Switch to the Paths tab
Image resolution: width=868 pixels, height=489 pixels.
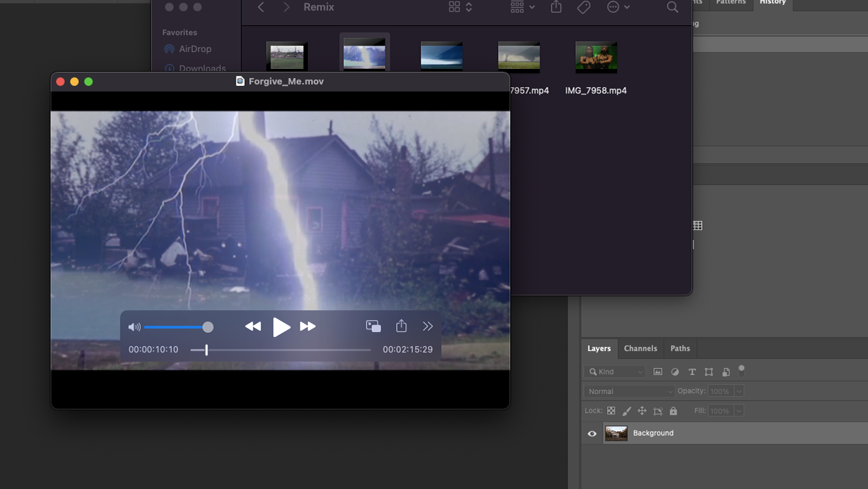[680, 348]
